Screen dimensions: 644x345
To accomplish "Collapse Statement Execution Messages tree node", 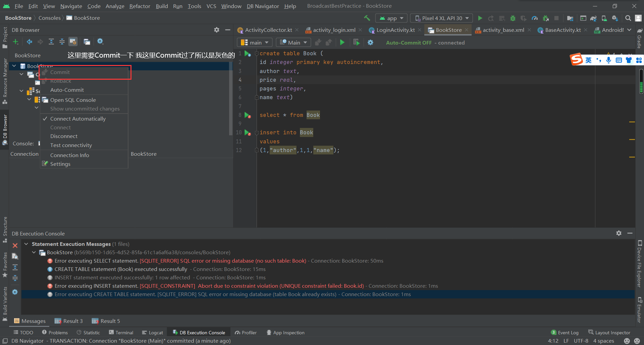I will (26, 244).
